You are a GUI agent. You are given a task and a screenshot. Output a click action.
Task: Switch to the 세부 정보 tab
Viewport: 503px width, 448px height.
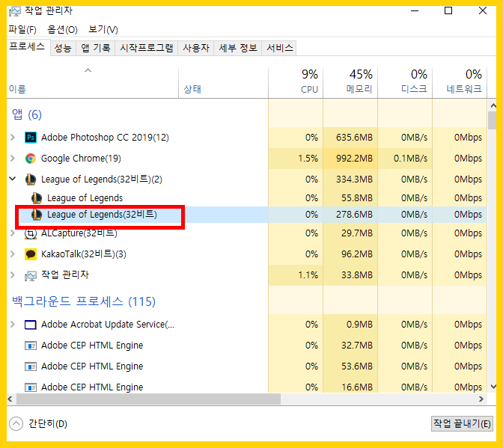(238, 48)
